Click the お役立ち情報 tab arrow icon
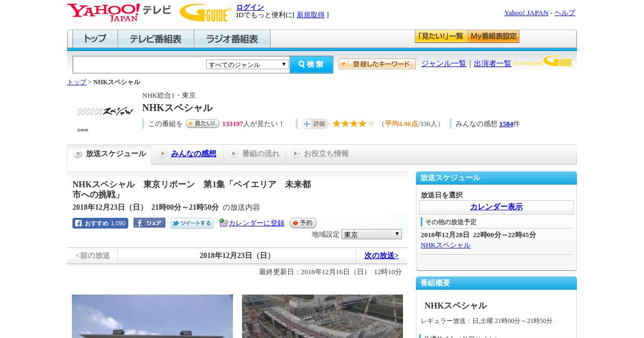This screenshot has height=338, width=644. pos(295,154)
